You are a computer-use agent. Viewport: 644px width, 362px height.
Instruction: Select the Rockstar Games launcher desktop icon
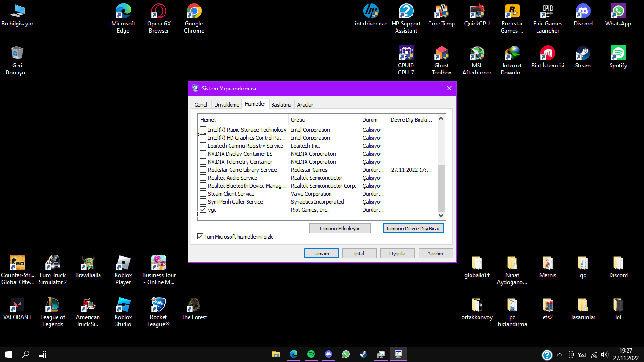point(512,19)
